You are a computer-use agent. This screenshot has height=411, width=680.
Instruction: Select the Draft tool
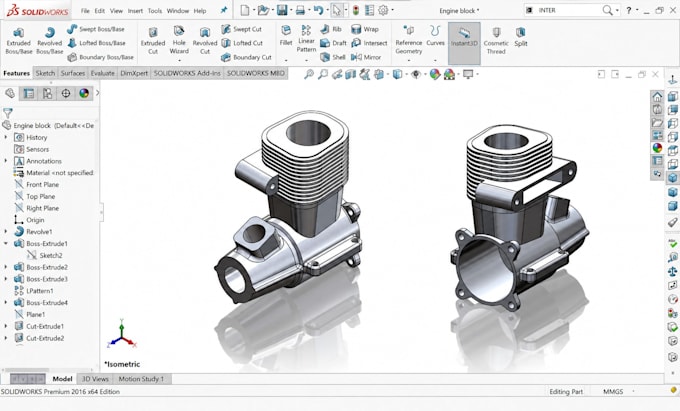pyautogui.click(x=333, y=43)
